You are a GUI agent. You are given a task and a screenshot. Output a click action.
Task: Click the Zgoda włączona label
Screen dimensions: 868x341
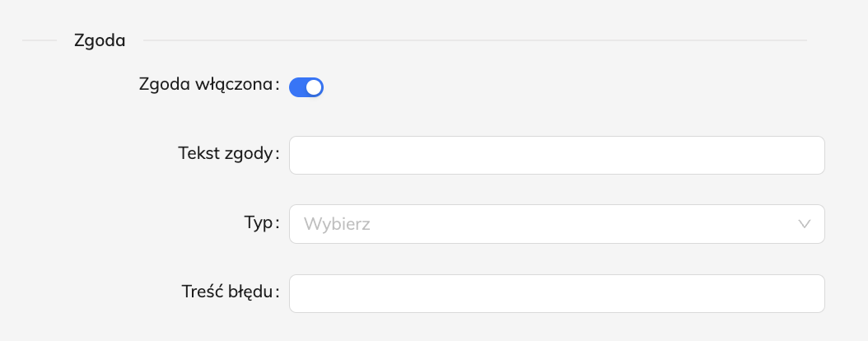click(208, 85)
